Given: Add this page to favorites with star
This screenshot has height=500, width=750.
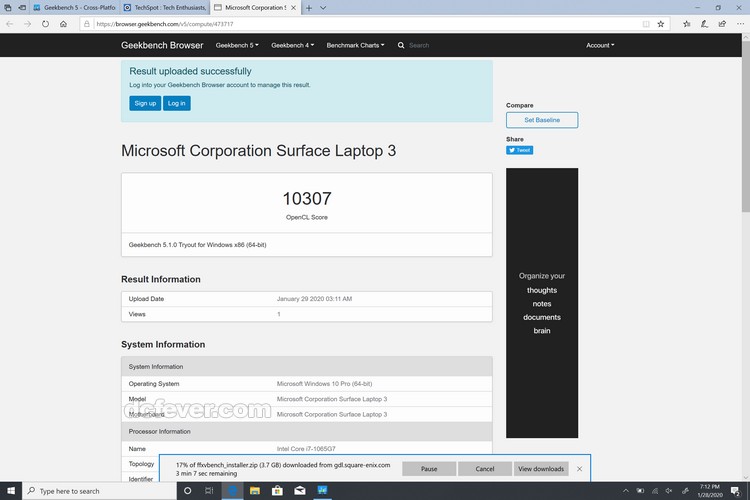Looking at the screenshot, I should click(661, 24).
